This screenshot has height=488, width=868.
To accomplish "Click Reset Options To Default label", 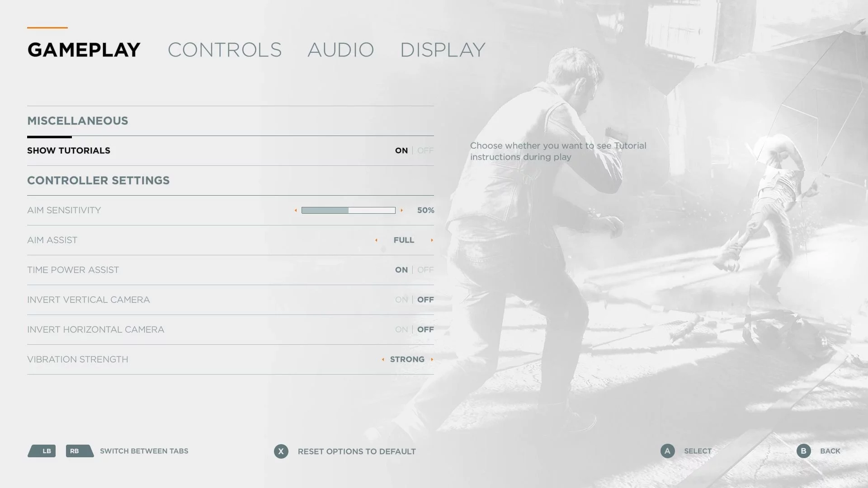I will click(x=357, y=451).
